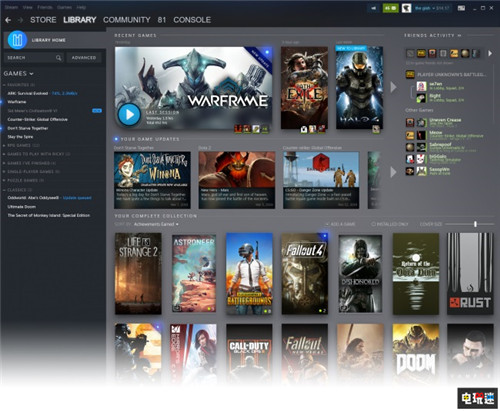Open Fallout 4 cover in collection
The height and width of the screenshot is (411, 500).
[305, 274]
